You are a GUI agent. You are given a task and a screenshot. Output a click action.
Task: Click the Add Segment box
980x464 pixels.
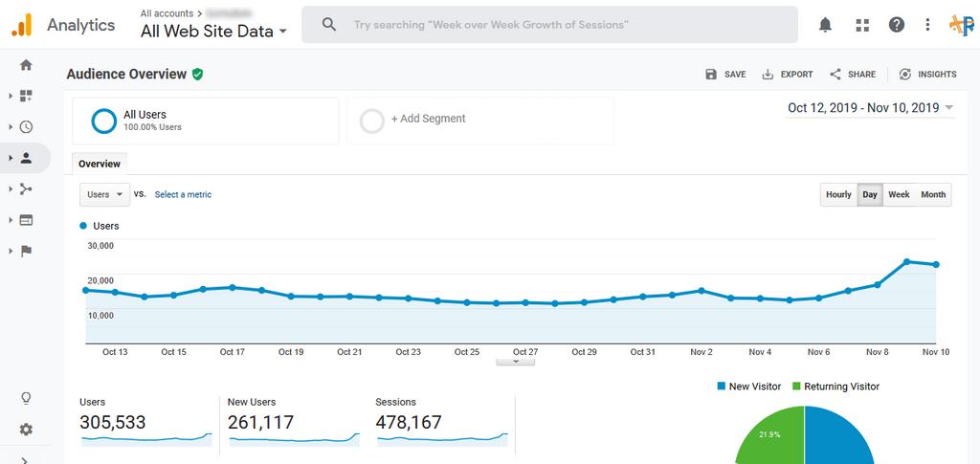479,120
